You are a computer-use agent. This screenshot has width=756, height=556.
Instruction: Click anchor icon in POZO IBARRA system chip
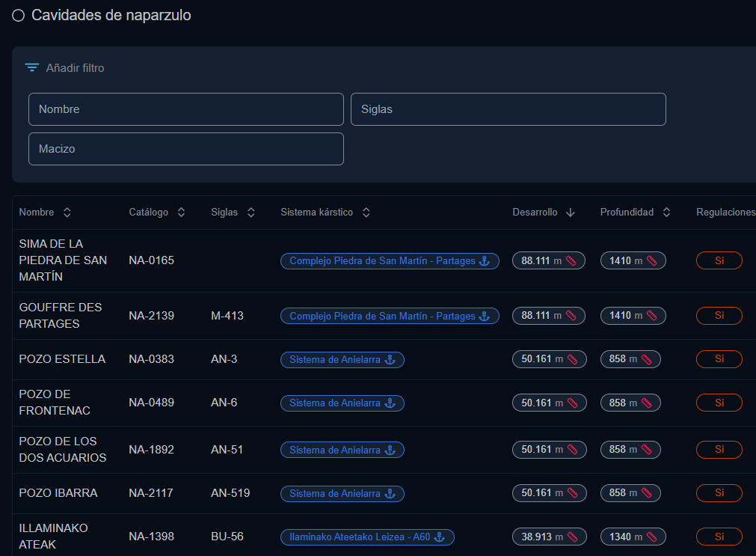point(390,494)
